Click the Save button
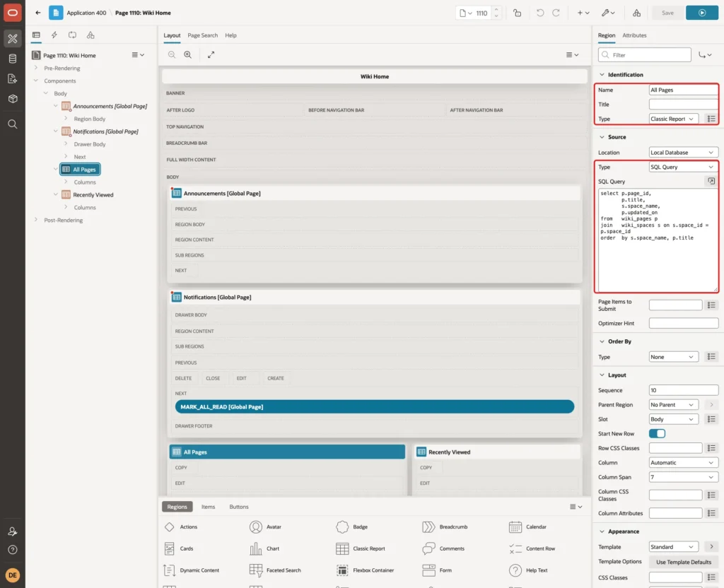Screen dimensions: 724x588 667,13
